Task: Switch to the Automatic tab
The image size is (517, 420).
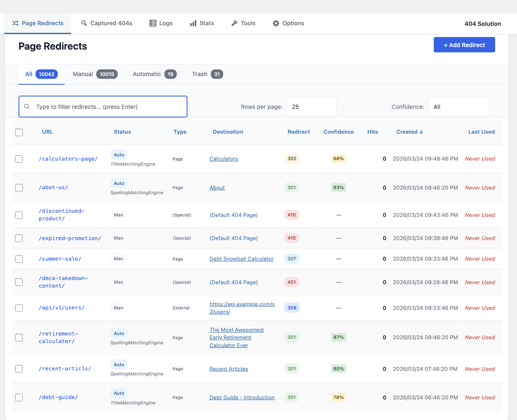Action: tap(154, 74)
